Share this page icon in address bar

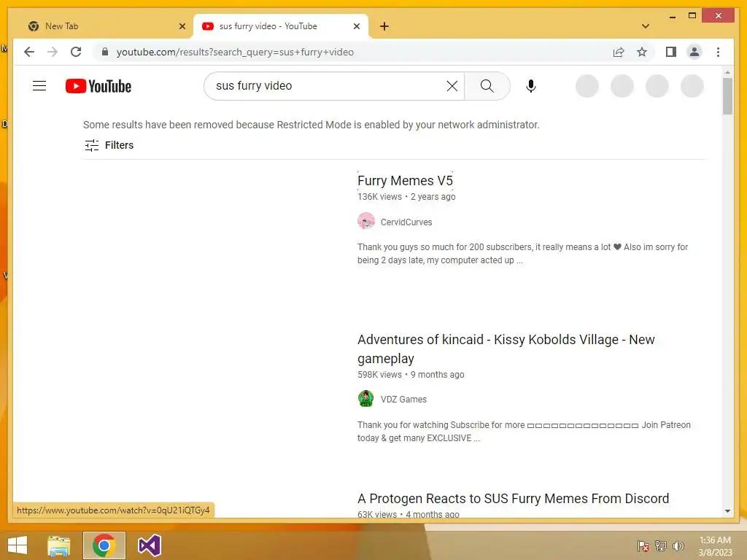pos(619,52)
